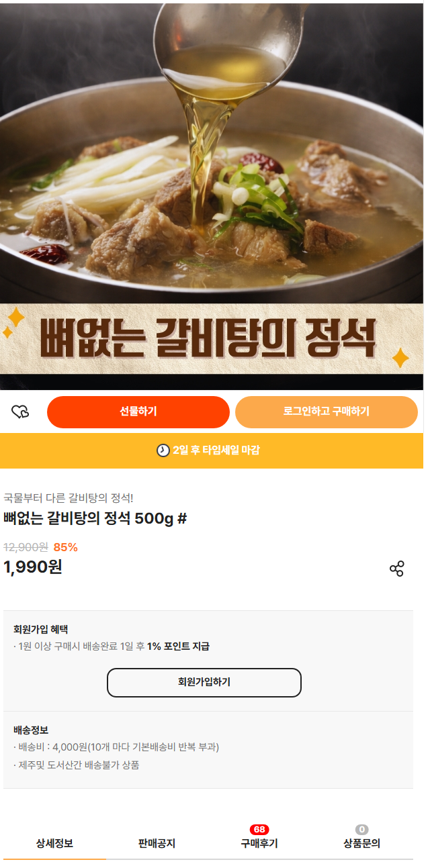The height and width of the screenshot is (868, 428).
Task: Click the orange 85% discount label
Action: click(x=66, y=547)
